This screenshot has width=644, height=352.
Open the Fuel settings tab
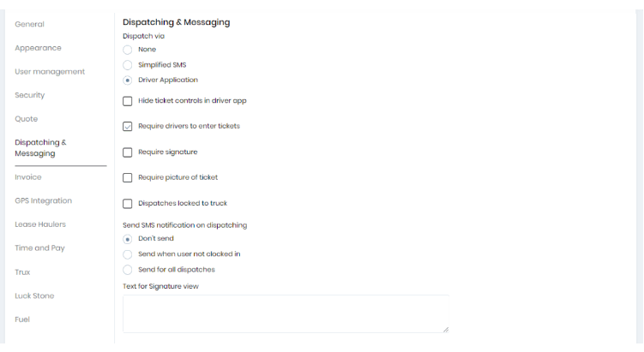(22, 319)
